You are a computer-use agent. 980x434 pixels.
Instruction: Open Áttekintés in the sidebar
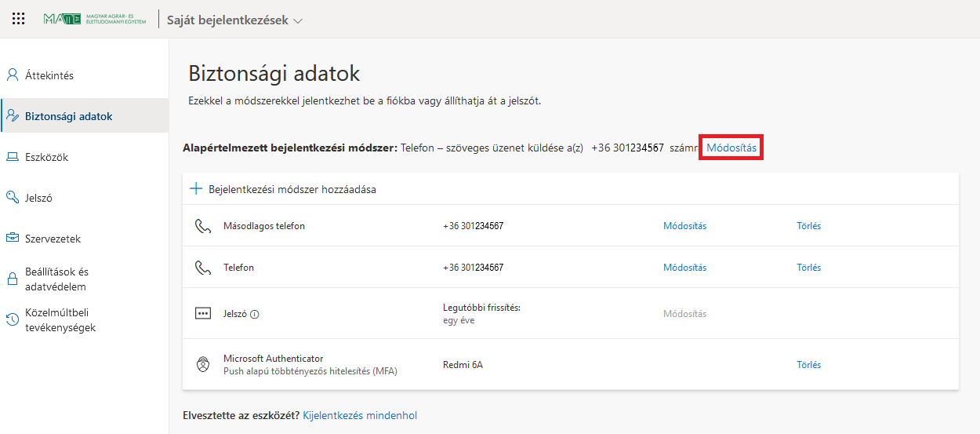[x=49, y=75]
